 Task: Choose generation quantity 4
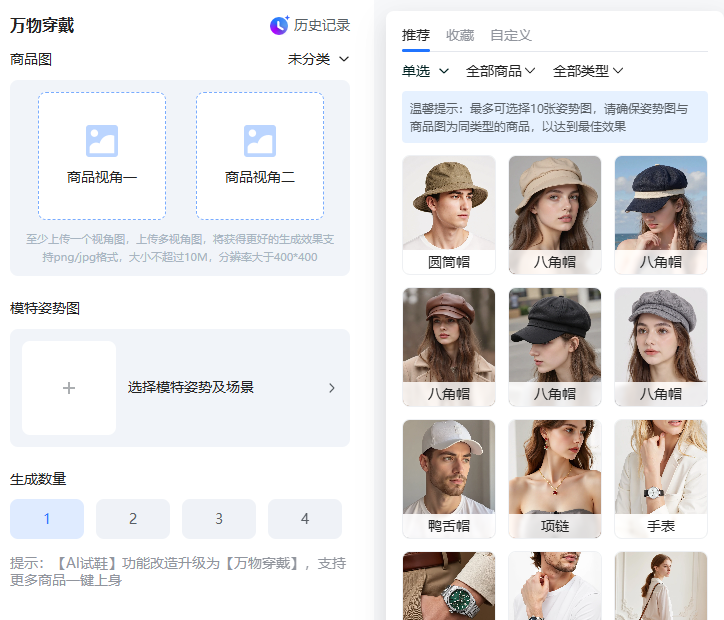pos(305,519)
